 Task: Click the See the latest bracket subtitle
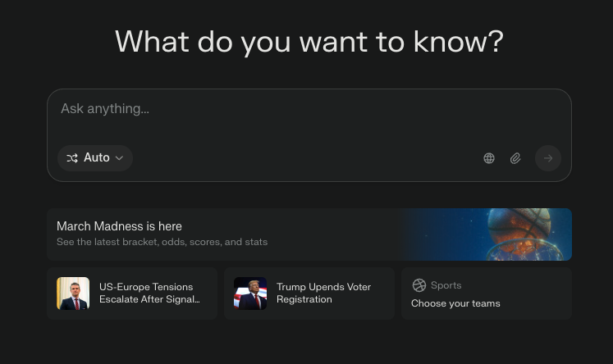point(162,242)
